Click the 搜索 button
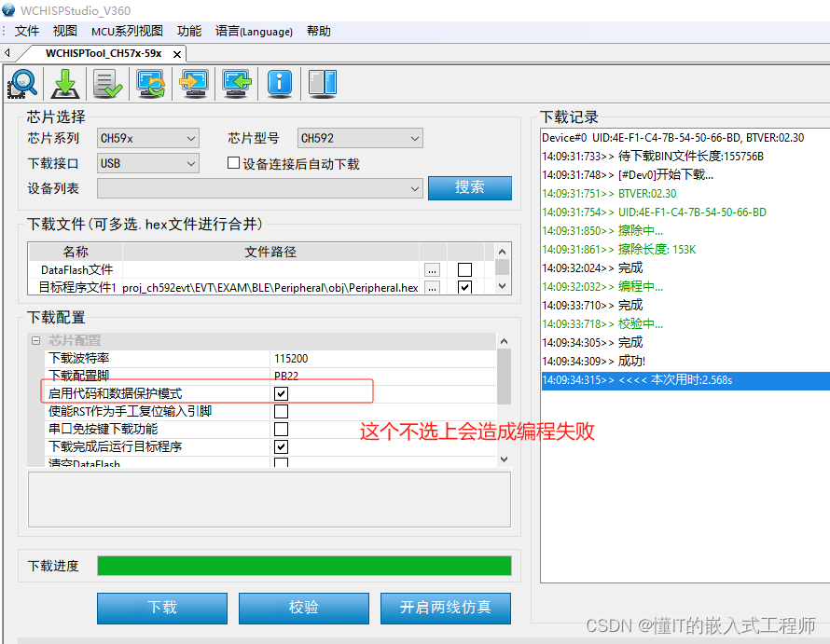This screenshot has width=830, height=644. tap(469, 188)
